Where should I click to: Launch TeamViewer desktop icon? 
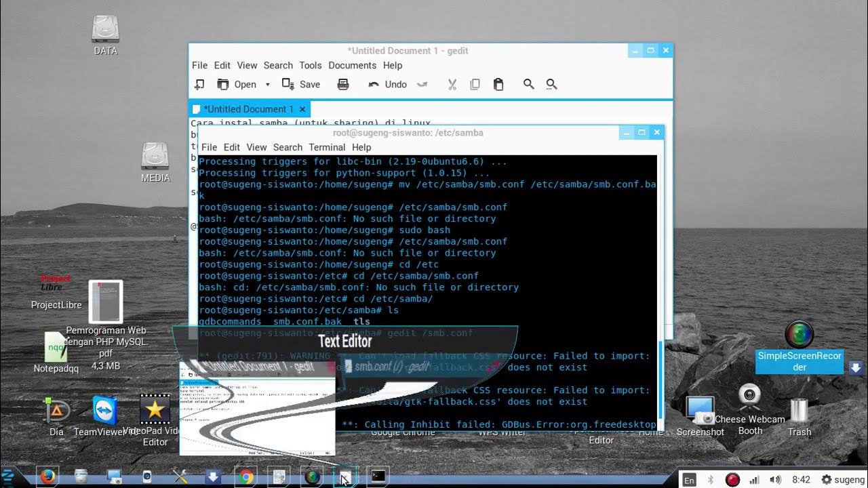tap(104, 416)
